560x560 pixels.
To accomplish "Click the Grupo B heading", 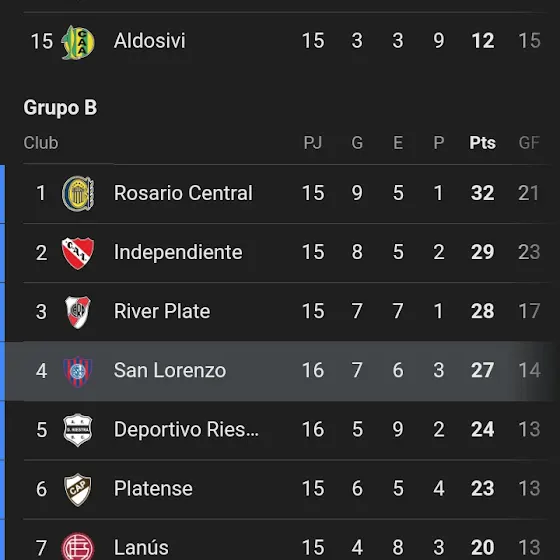I will click(60, 108).
